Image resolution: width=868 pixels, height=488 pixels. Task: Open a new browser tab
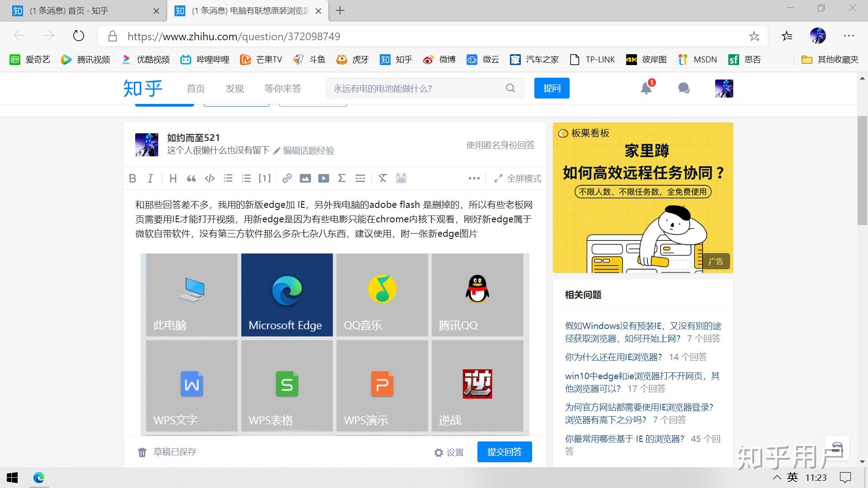[x=340, y=10]
